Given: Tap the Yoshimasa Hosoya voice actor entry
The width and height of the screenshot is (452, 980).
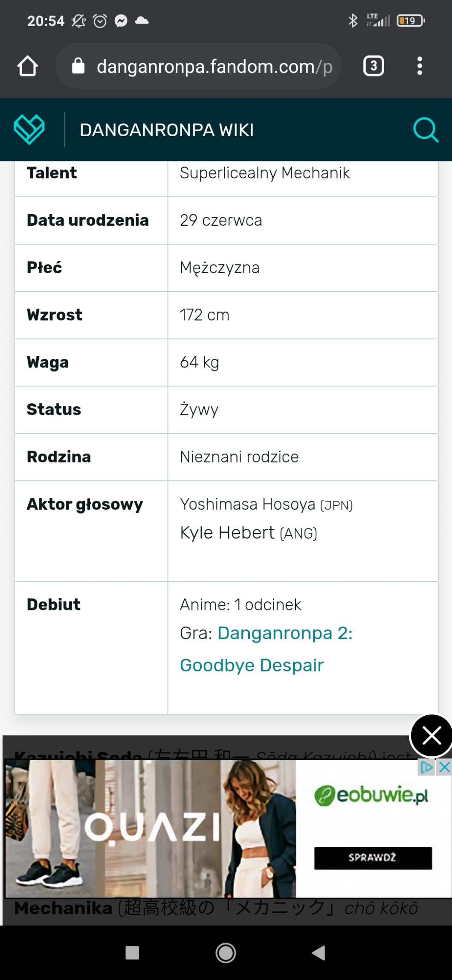Looking at the screenshot, I should 247,505.
